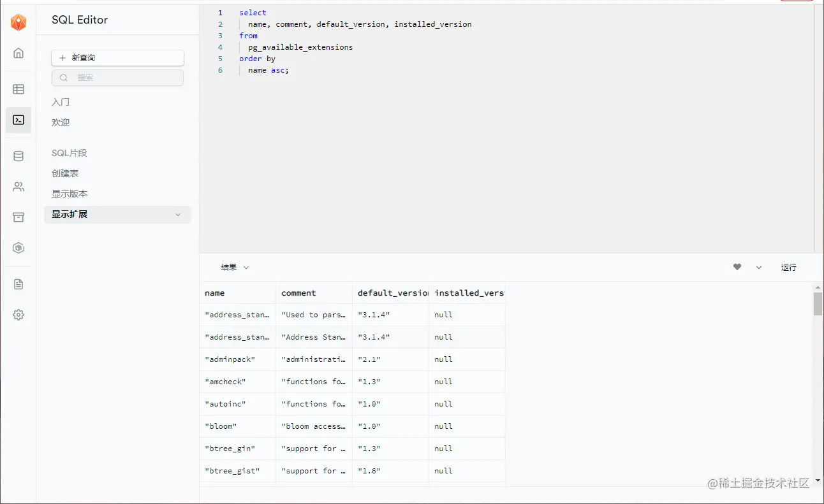Select the "2.1" default version cell

pos(390,359)
